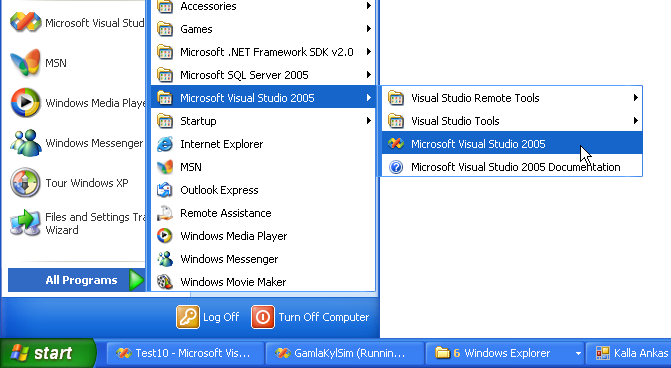Click the arrow beside Microsoft .NET Framework SDK v2.0

tap(368, 52)
